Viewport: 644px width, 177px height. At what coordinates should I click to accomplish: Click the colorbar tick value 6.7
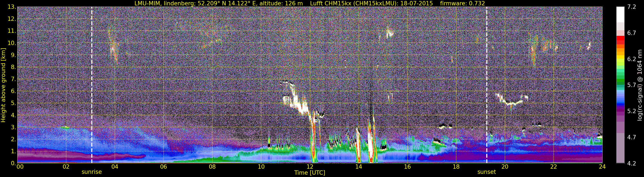click(632, 33)
